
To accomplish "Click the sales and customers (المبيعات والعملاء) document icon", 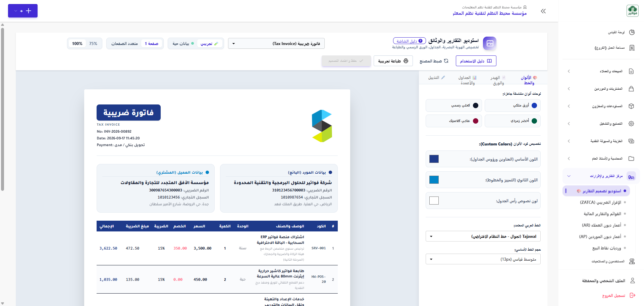I will pyautogui.click(x=631, y=71).
